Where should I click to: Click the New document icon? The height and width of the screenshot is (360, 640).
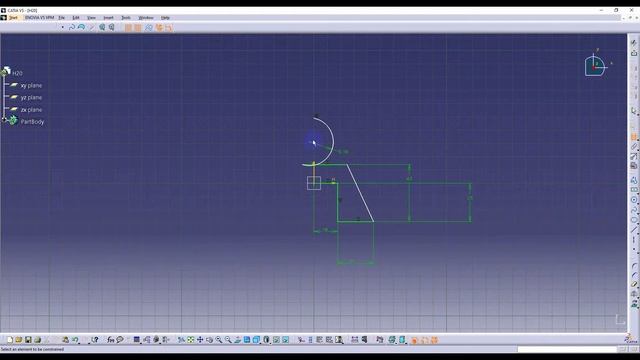[x=9, y=340]
